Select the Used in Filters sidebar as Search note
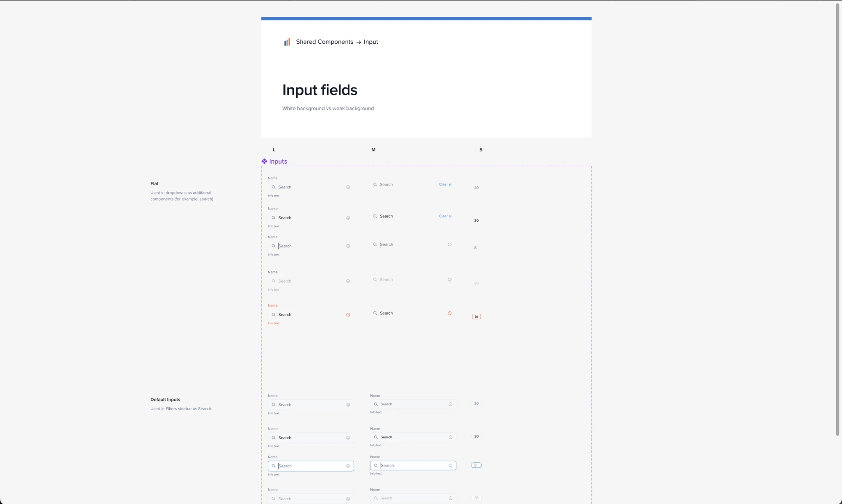Screen dimensions: 842x504 (181, 409)
